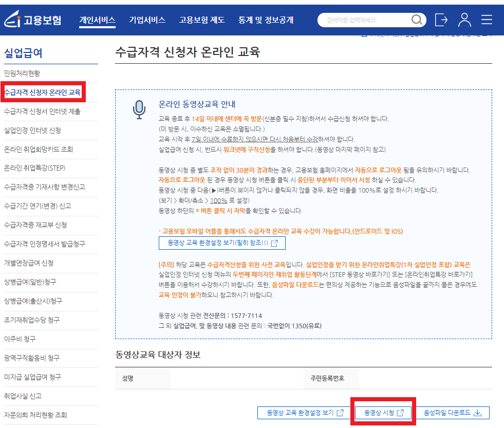This screenshot has width=504, height=428.
Task: Open the 통계 및 정보공개 menu
Action: (266, 20)
